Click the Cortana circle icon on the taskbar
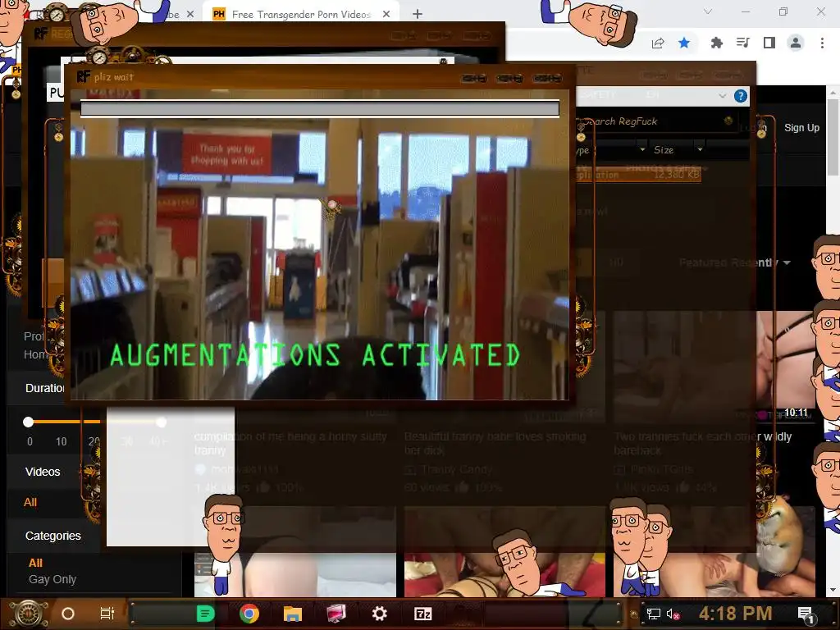 click(x=68, y=614)
